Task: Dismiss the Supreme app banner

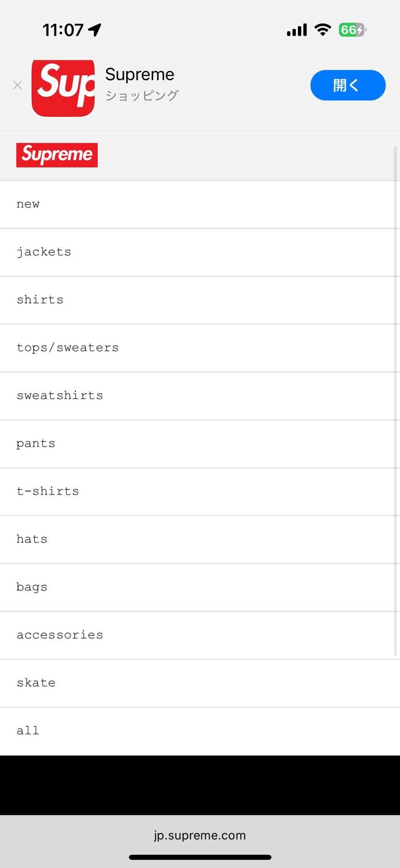Action: pyautogui.click(x=18, y=85)
